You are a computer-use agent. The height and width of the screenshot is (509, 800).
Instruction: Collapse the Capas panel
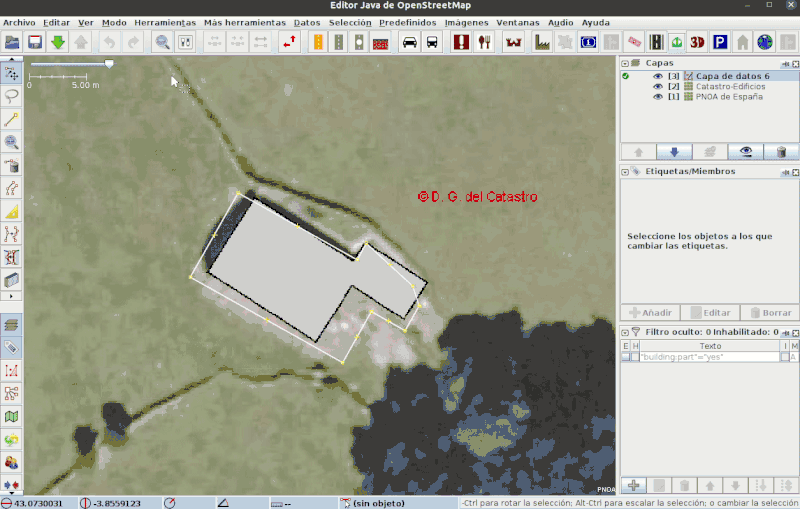pos(625,62)
